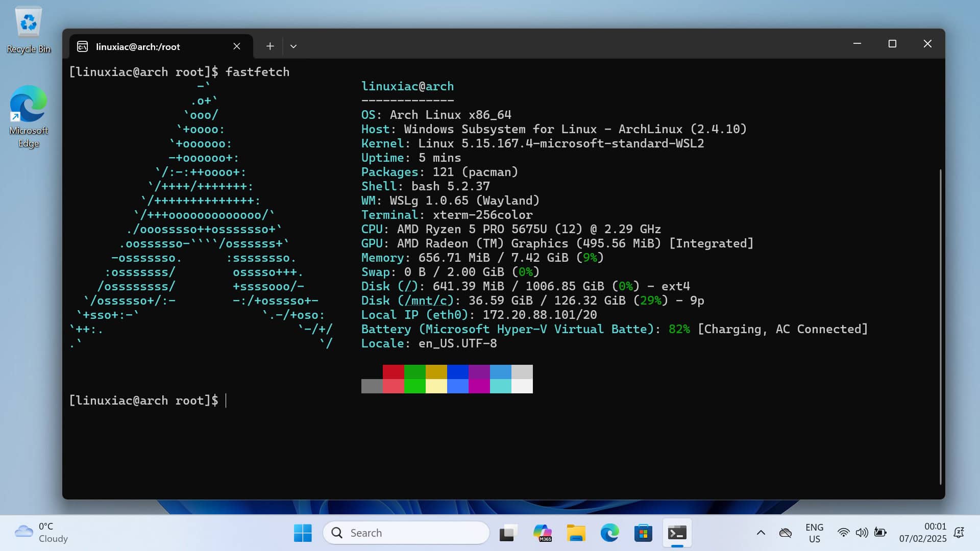The width and height of the screenshot is (980, 551).
Task: Click the battery charging indicator in the tray
Action: click(881, 532)
